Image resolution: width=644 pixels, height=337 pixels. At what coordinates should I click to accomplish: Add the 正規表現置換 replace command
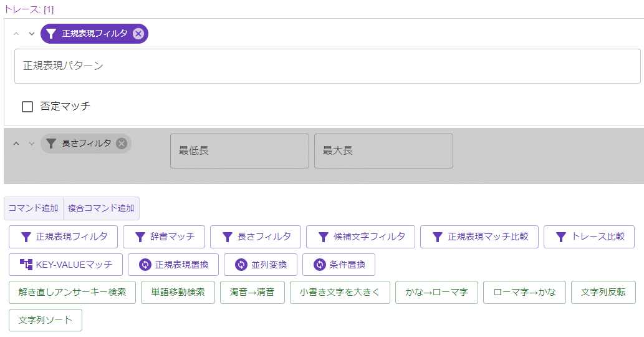[x=173, y=265]
